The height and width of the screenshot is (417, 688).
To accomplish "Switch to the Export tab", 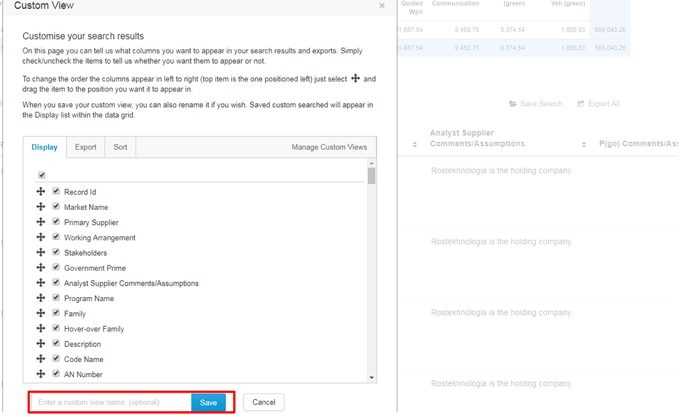I will [x=86, y=147].
